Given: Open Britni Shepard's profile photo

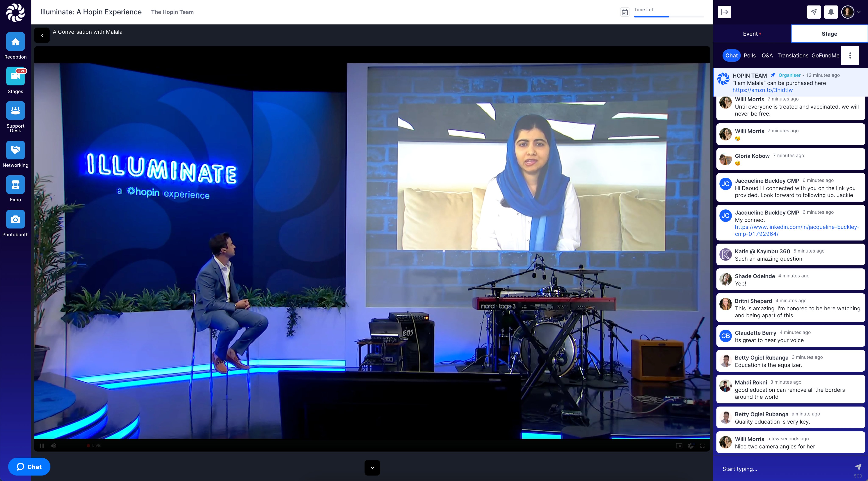Looking at the screenshot, I should point(725,304).
